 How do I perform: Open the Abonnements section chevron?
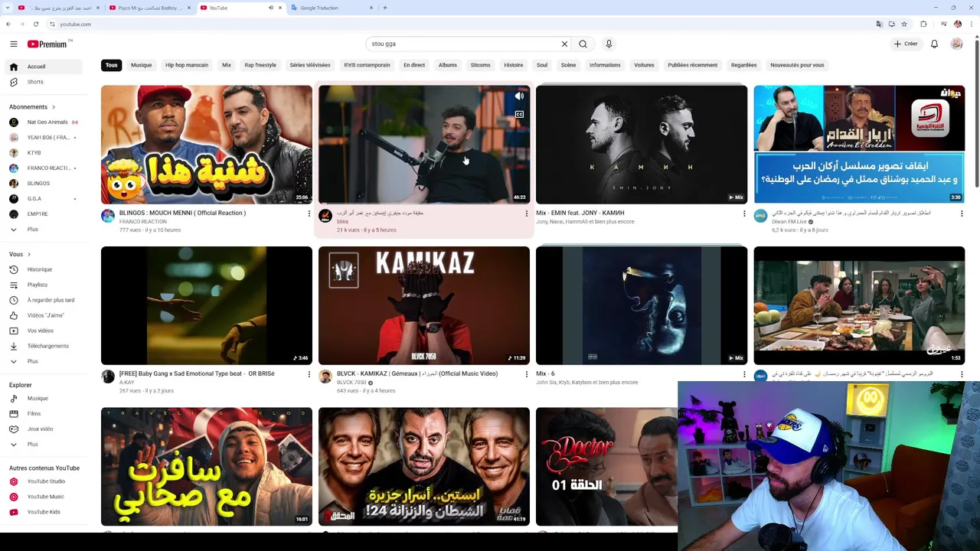coord(53,107)
